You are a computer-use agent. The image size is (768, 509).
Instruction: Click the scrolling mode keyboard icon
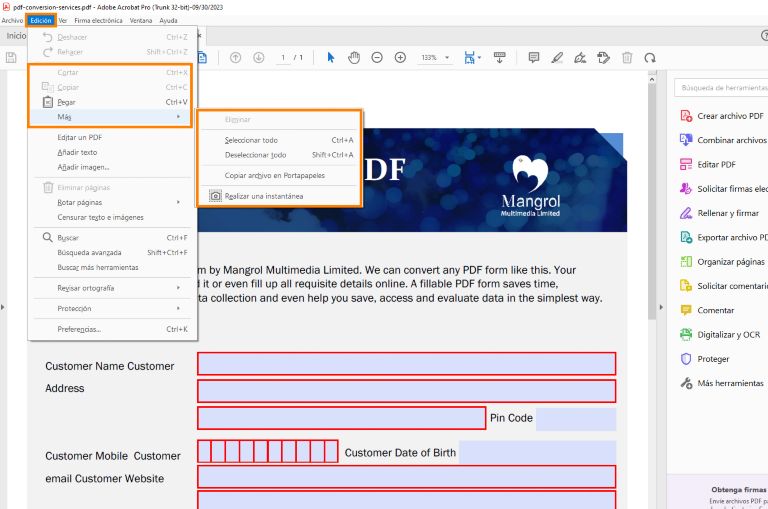click(500, 58)
